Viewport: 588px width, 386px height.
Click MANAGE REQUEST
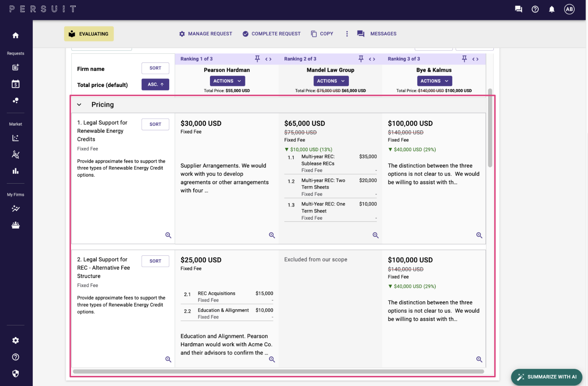(x=206, y=34)
